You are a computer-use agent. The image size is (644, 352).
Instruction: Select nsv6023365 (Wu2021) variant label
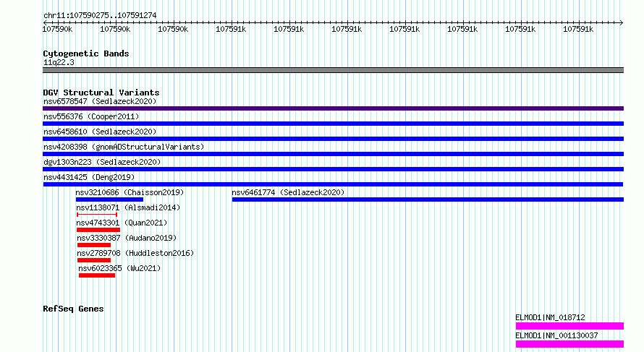coord(119,268)
